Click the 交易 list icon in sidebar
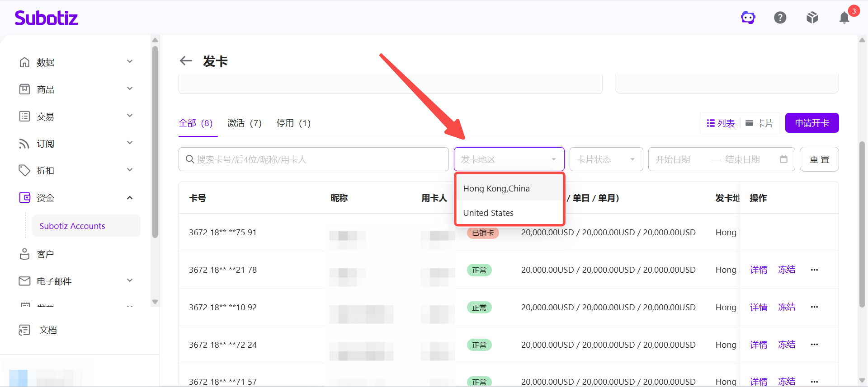 [x=24, y=116]
